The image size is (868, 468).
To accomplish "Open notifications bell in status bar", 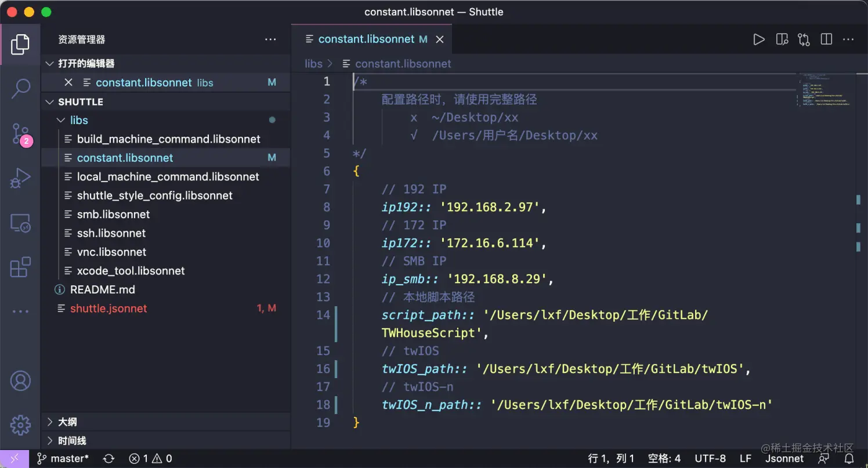I will tap(848, 459).
